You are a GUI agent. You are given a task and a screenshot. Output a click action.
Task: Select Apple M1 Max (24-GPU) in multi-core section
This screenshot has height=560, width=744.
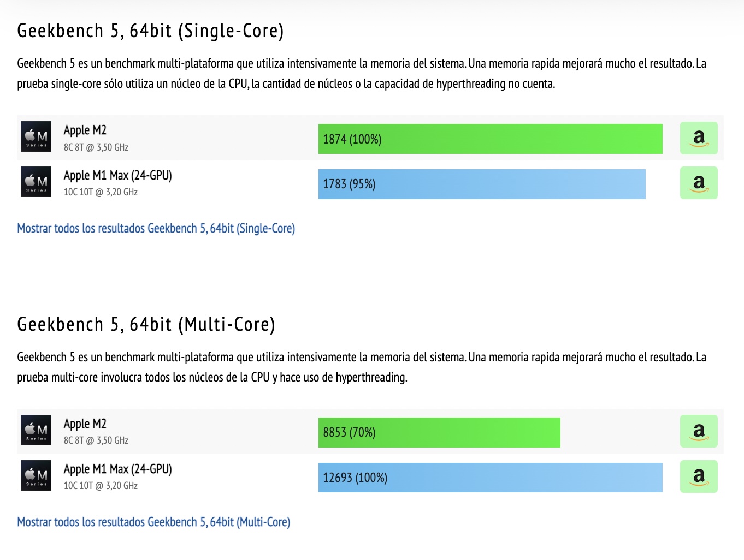click(x=118, y=469)
